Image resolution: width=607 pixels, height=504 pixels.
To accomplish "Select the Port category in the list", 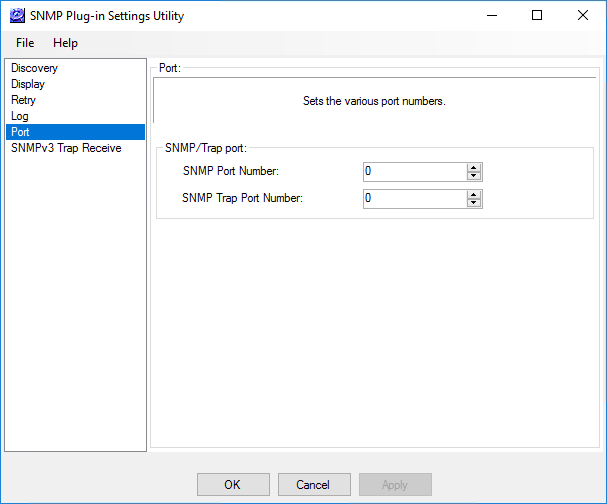I will pos(21,132).
